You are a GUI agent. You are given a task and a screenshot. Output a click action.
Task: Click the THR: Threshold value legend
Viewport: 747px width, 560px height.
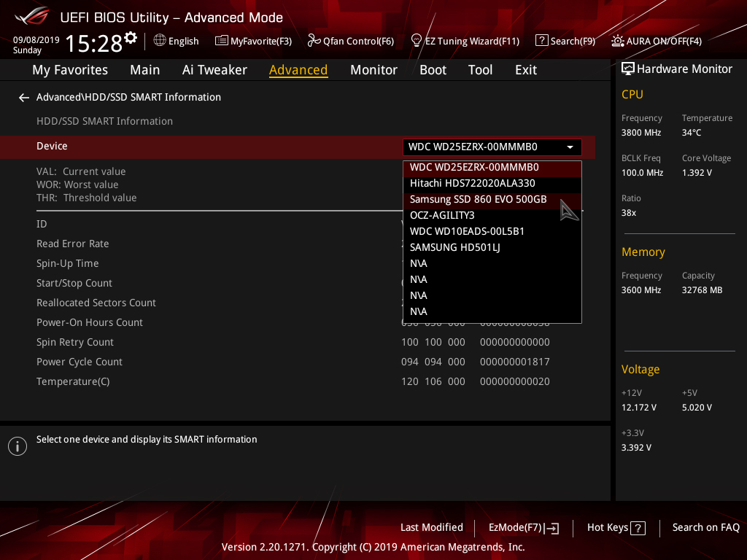click(x=87, y=198)
